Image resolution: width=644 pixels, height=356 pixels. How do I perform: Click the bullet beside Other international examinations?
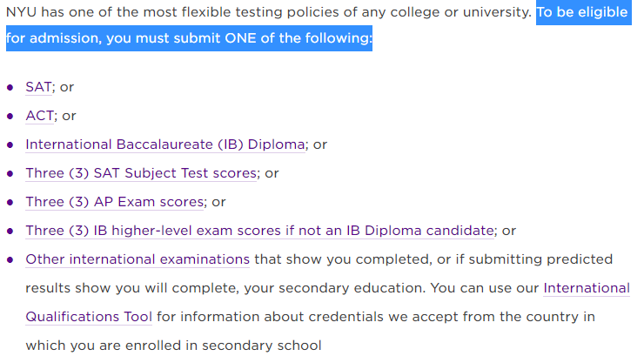pyautogui.click(x=10, y=260)
